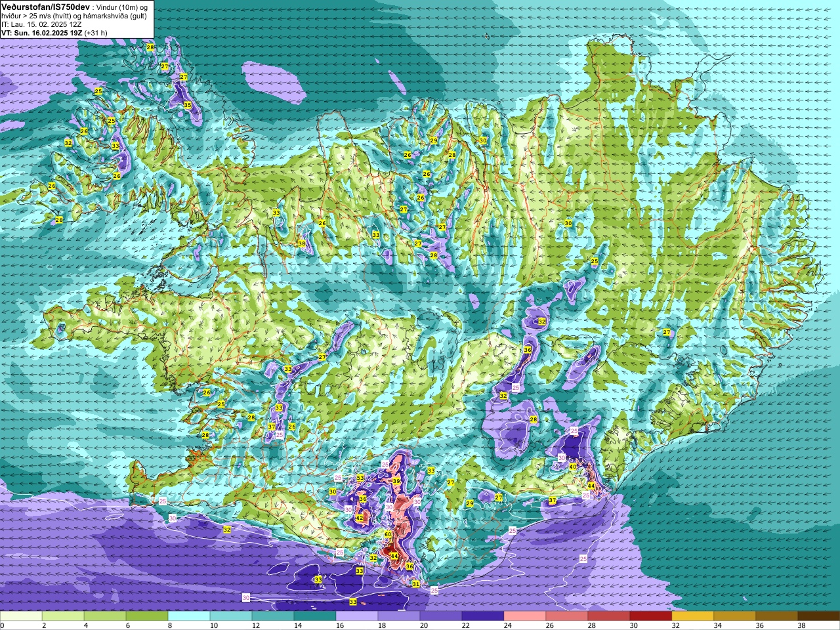Click the 0–2 m/s pale cream legend swatch

pos(21,616)
